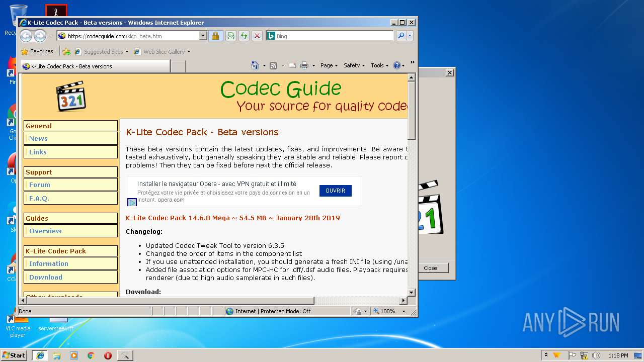
Task: Open a new blank tab
Action: (178, 66)
